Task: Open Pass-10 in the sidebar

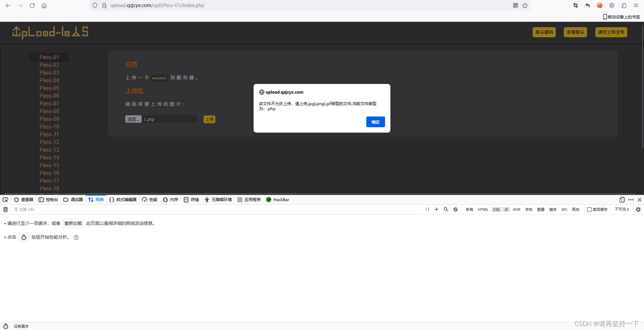Action: click(x=49, y=127)
